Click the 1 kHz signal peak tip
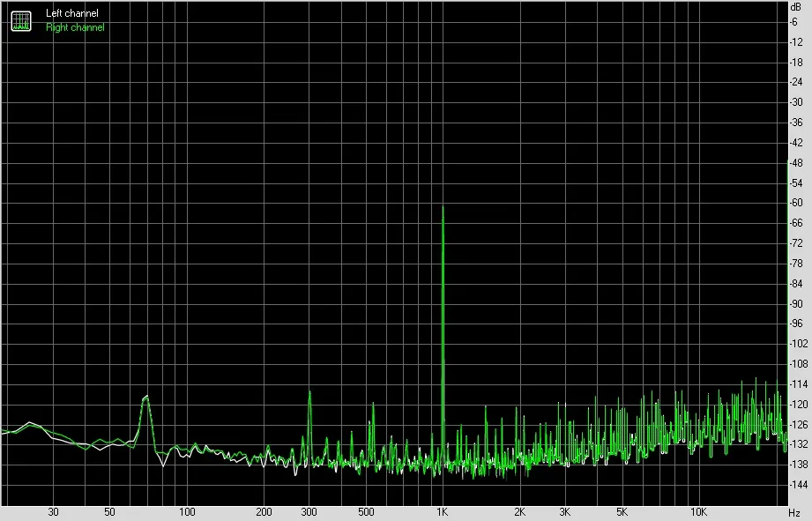 [x=443, y=206]
